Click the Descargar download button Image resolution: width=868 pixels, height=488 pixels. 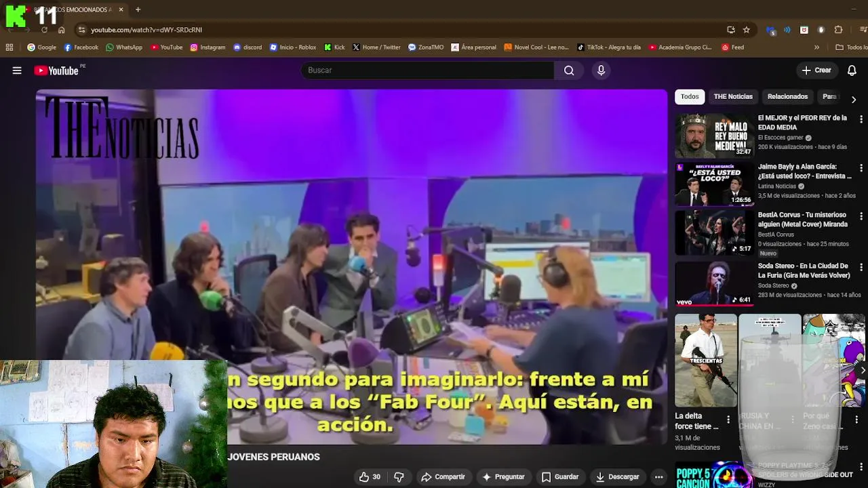[x=617, y=477]
